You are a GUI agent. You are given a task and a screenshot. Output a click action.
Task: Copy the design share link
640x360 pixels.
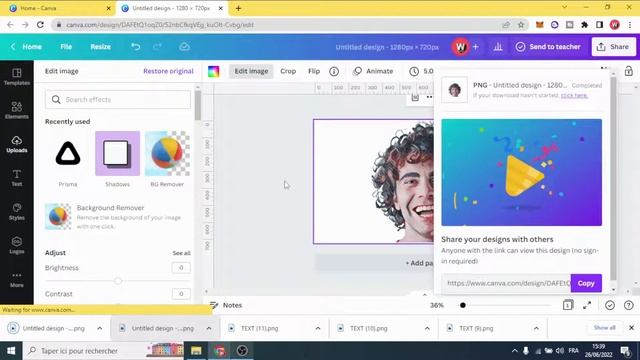pyautogui.click(x=586, y=283)
